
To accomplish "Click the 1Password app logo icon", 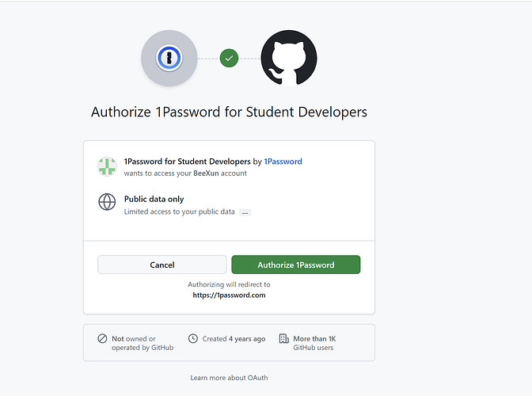I will click(169, 58).
